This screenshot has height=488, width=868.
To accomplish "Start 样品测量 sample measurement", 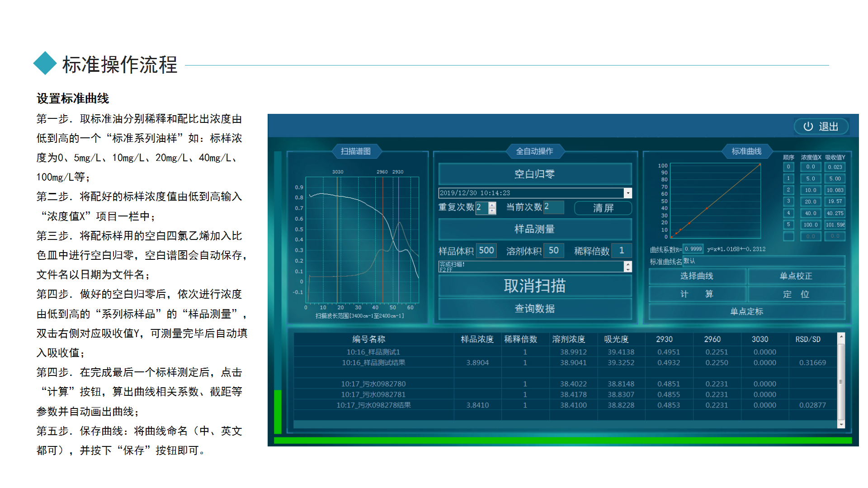I will coord(534,229).
